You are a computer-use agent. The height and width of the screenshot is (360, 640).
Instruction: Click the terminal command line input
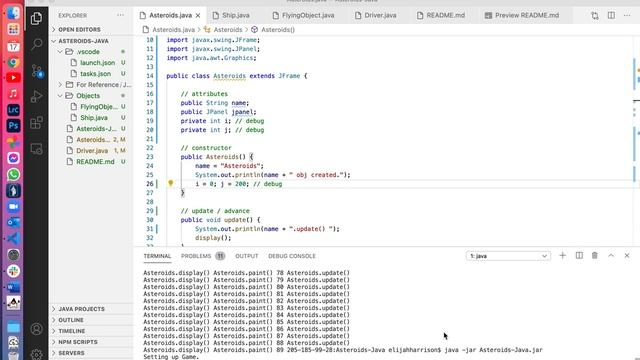[493, 350]
